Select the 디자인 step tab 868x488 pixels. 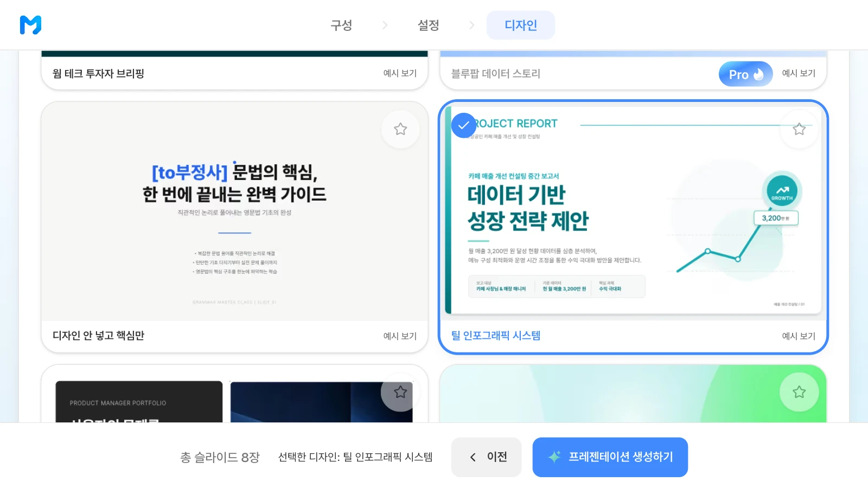(521, 25)
